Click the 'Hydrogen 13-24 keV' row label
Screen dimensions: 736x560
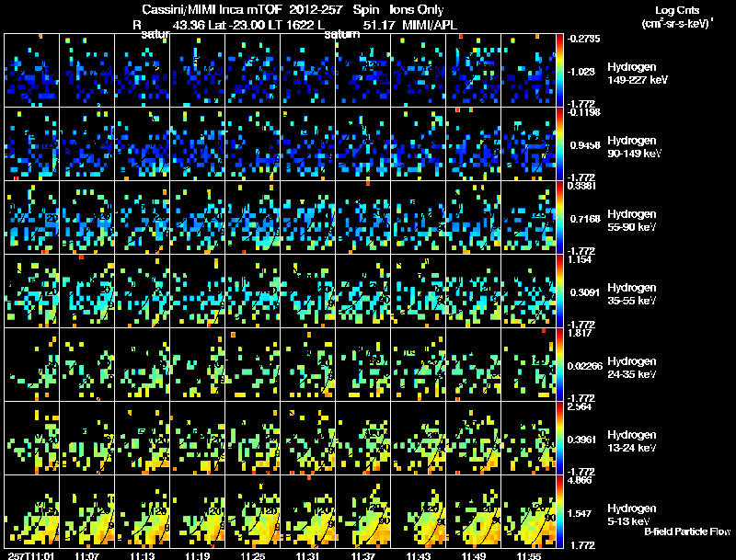click(x=632, y=441)
